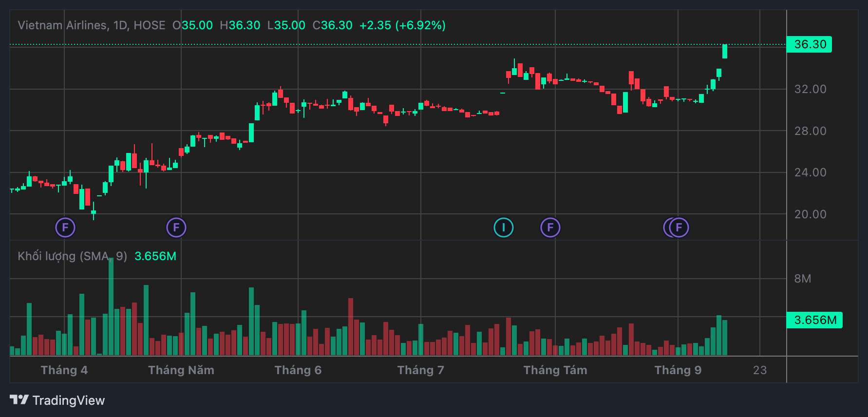The height and width of the screenshot is (417, 868).
Task: Click the 32.00 price axis label
Action: (811, 89)
